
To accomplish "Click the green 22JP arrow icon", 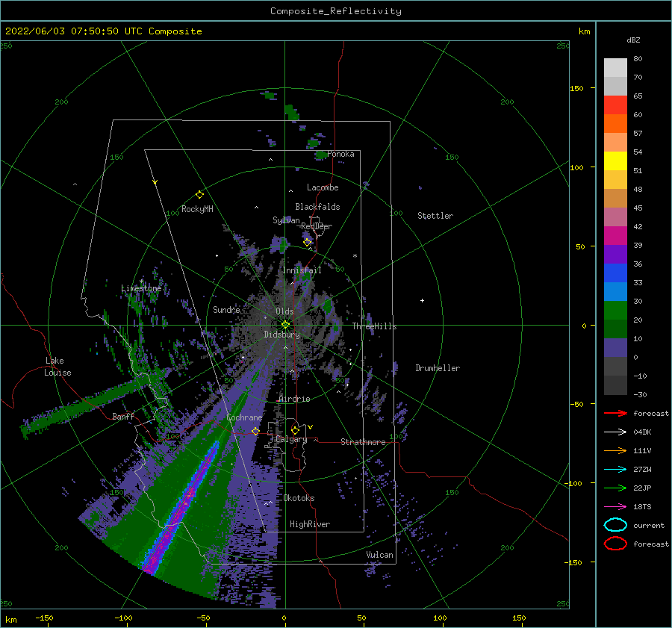I will (x=615, y=488).
